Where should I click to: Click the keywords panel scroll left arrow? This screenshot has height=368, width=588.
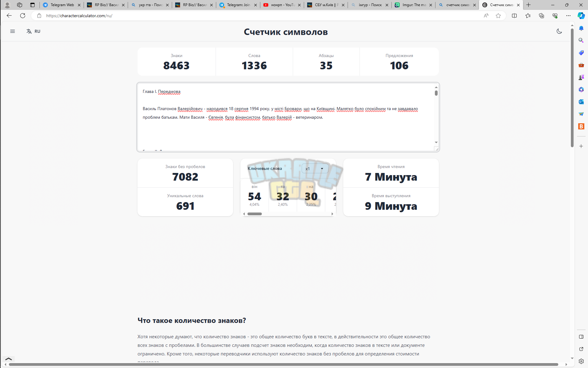(x=244, y=214)
